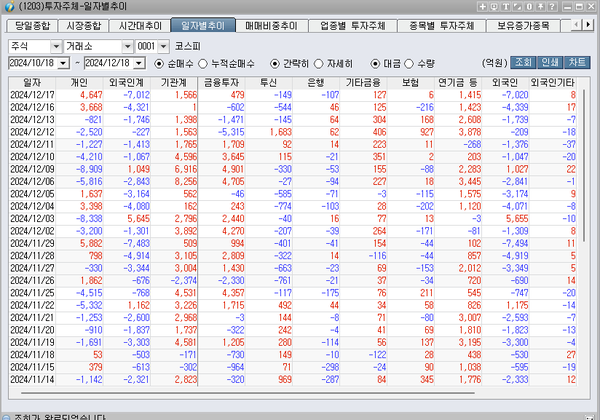Switch to 업종별 투자주체 tab
Viewport: 600px width, 420px height.
tap(352, 26)
